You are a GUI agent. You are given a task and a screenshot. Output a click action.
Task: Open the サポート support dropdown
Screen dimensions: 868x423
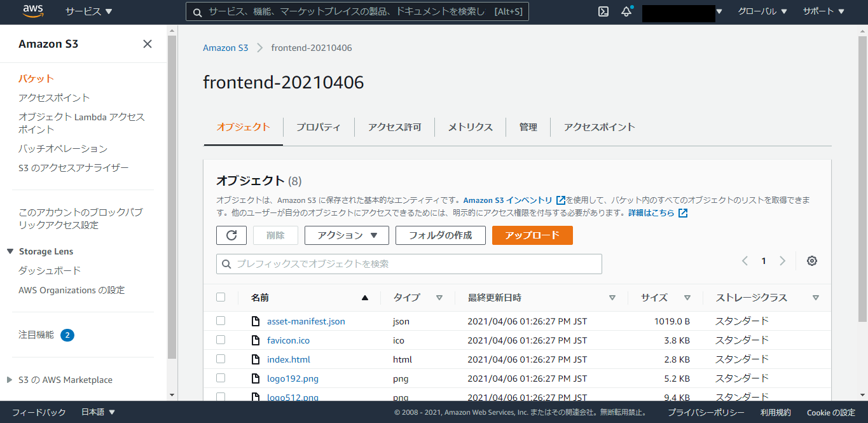click(x=824, y=11)
